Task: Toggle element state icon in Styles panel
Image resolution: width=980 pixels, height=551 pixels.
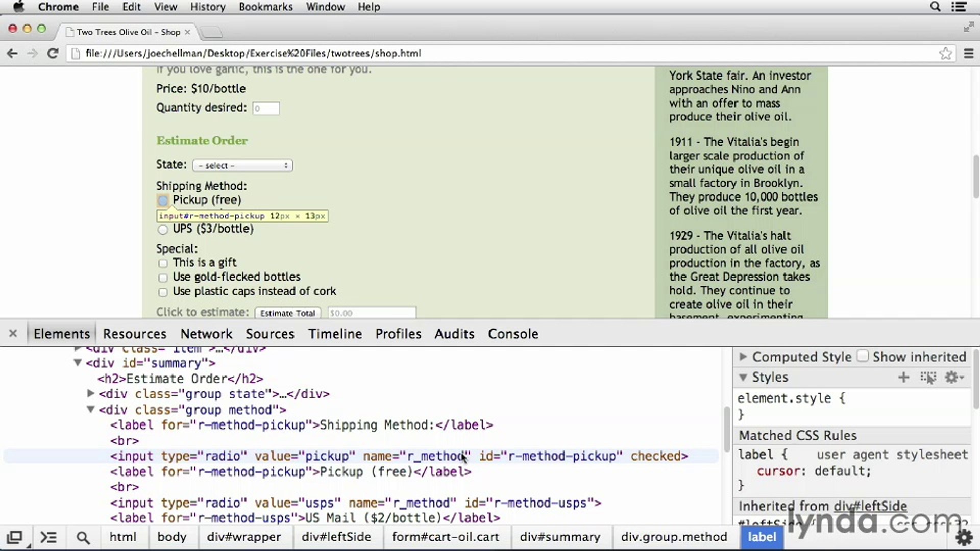Action: point(928,378)
